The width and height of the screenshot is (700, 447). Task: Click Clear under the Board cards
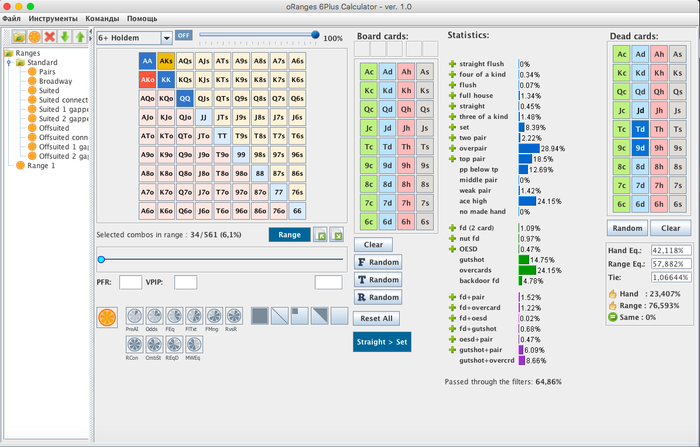point(373,245)
